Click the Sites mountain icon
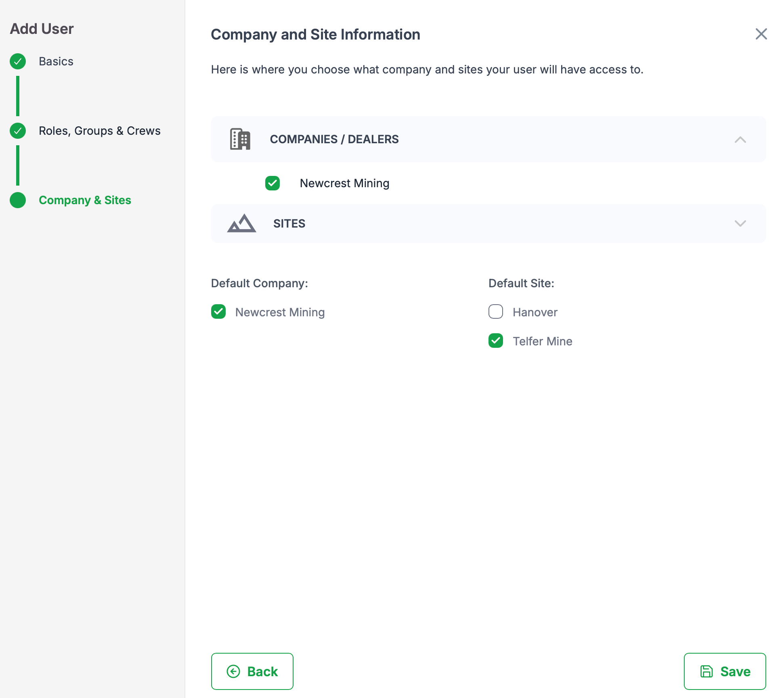 coord(241,223)
